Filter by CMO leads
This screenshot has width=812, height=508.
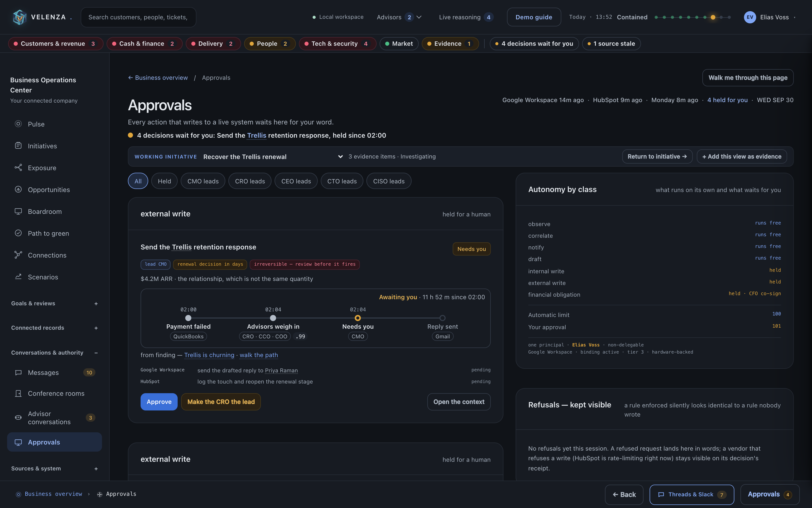(x=203, y=181)
